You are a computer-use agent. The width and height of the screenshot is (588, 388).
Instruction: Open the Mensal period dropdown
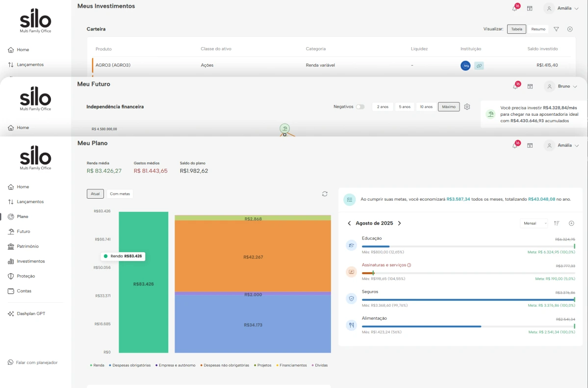tap(534, 223)
